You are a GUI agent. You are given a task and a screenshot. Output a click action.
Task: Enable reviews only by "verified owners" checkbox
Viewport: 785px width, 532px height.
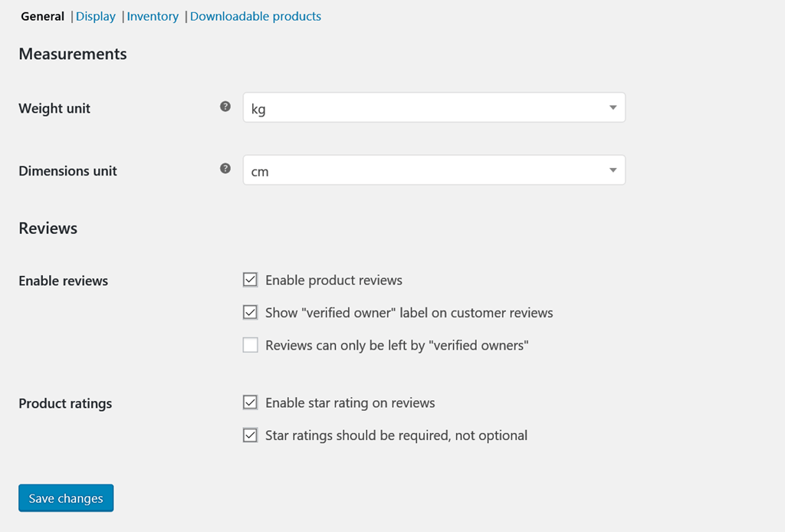tap(251, 345)
